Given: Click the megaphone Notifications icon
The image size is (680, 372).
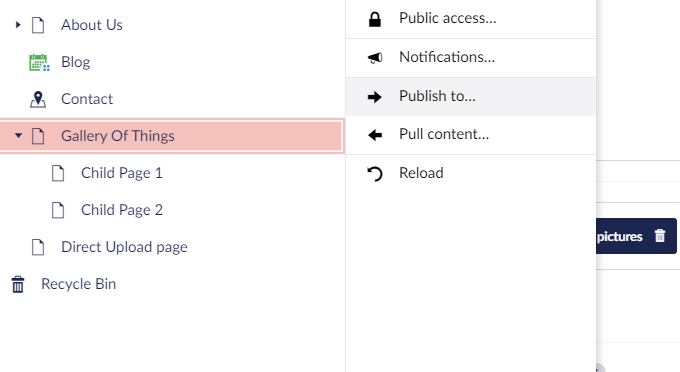Looking at the screenshot, I should point(375,58).
